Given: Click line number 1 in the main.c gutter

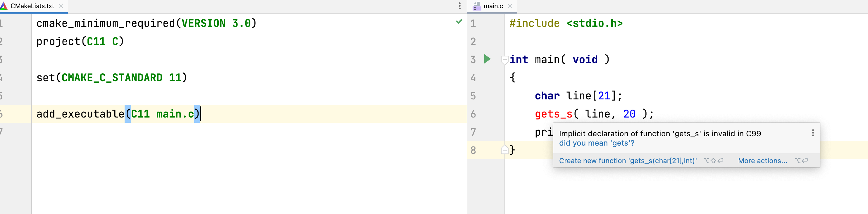Looking at the screenshot, I should (473, 23).
